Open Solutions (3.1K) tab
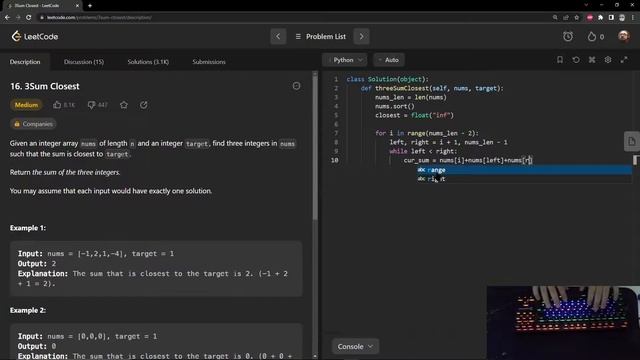The height and width of the screenshot is (360, 640). point(148,62)
